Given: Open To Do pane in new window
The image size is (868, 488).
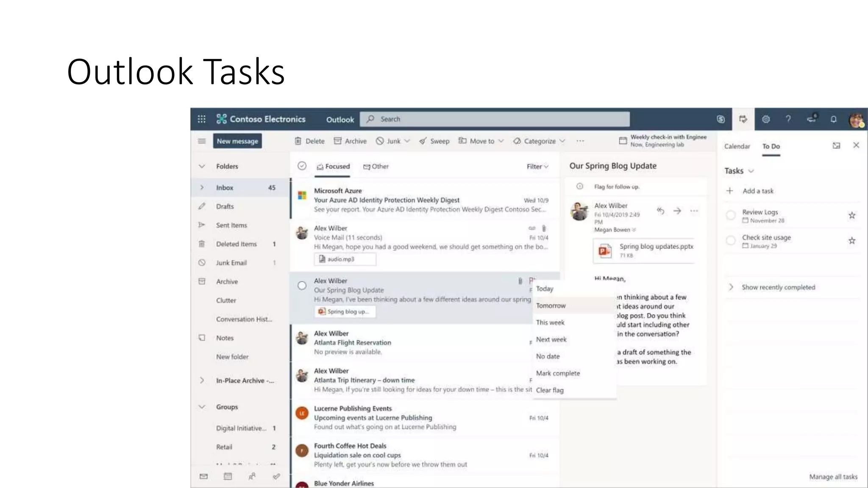Looking at the screenshot, I should coord(836,146).
